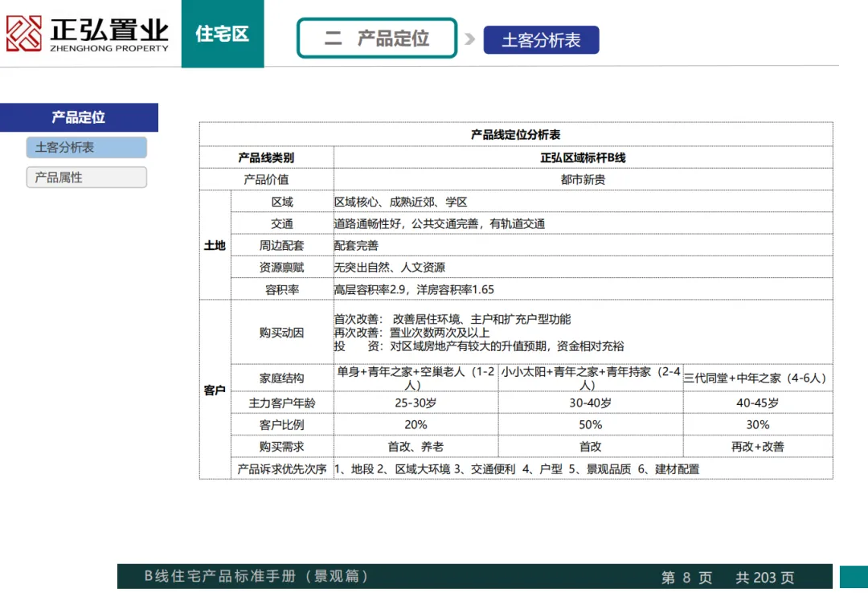This screenshot has height=601, width=868.
Task: Click the 周边配套 row label
Action: [282, 245]
